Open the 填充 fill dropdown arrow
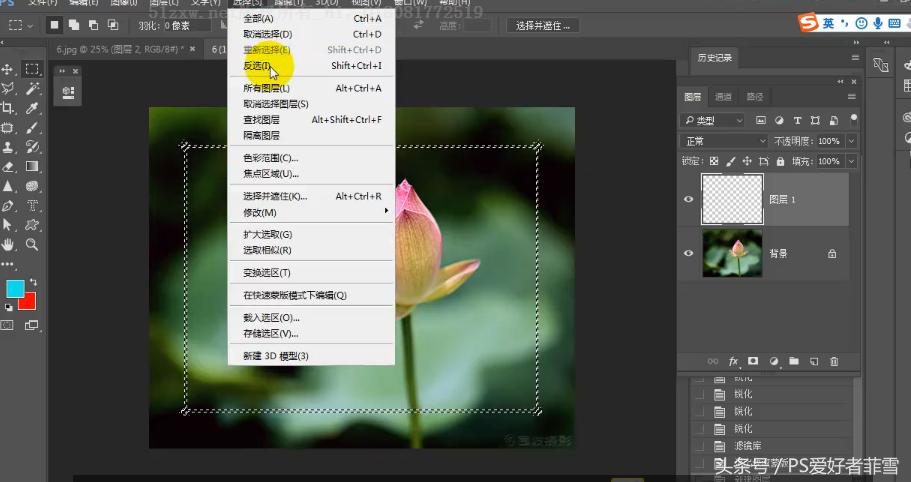The height and width of the screenshot is (482, 911). tap(851, 161)
